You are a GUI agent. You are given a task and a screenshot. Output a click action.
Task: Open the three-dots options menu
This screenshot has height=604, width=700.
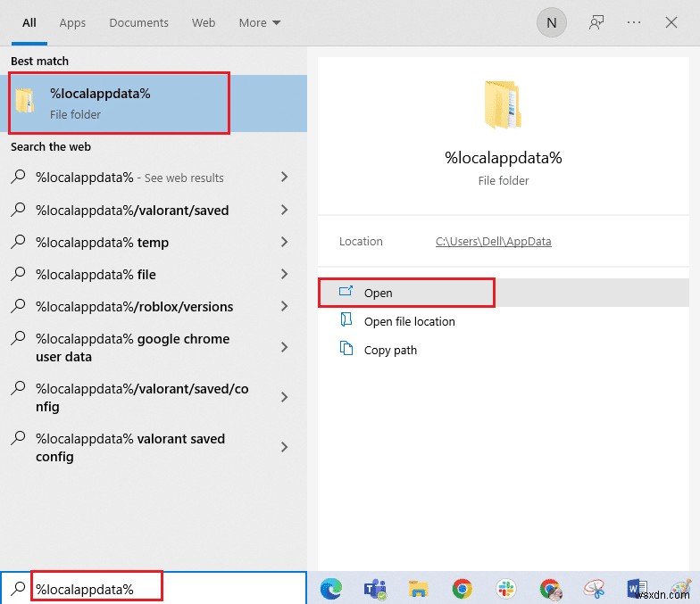coord(635,23)
